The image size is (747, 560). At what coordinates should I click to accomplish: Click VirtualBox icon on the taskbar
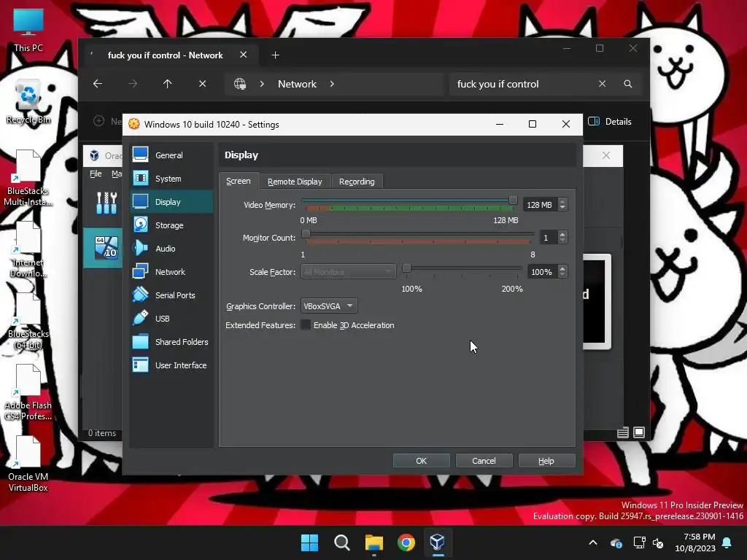pyautogui.click(x=438, y=542)
